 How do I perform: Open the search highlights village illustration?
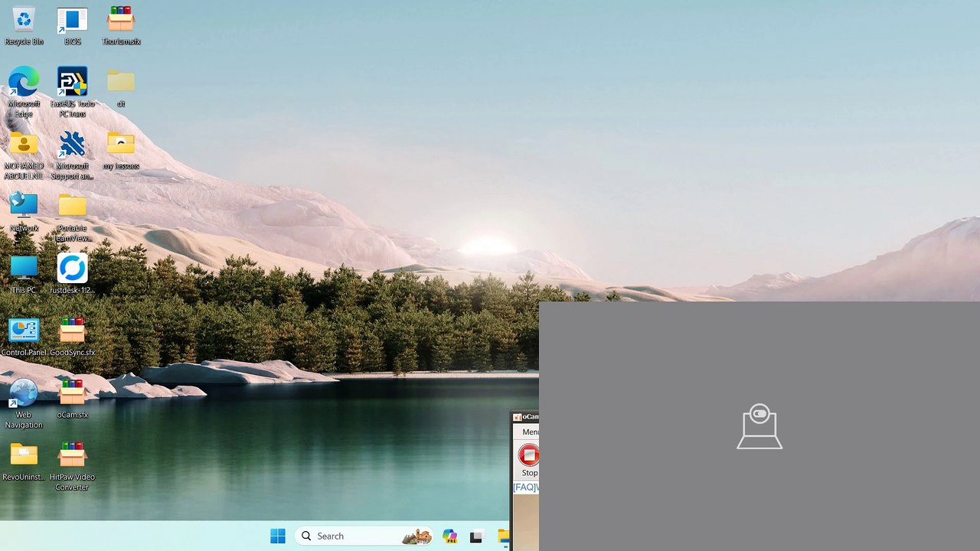pos(417,536)
